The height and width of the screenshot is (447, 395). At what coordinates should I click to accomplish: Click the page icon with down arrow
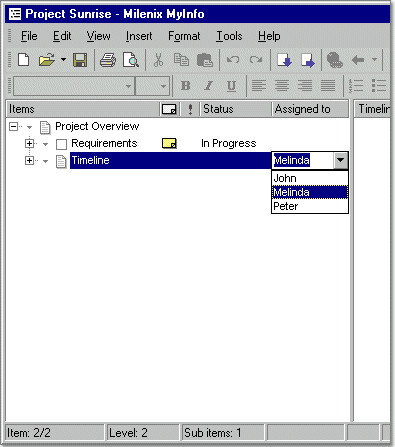(x=284, y=60)
